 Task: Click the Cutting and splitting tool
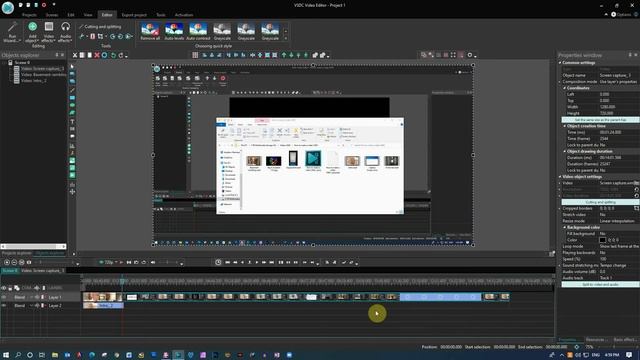pos(100,27)
